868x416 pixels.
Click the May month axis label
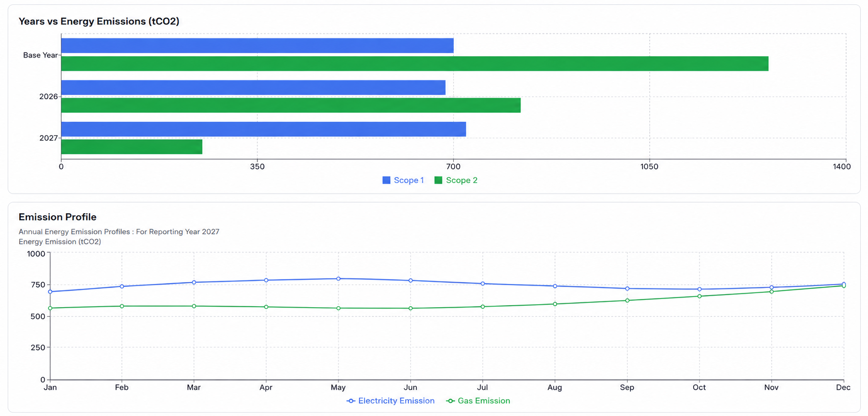point(338,387)
